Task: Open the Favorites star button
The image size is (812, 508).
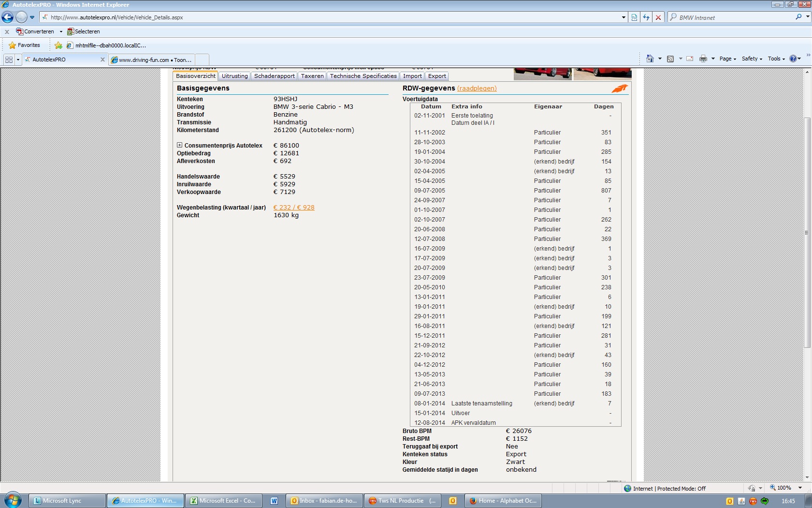Action: (x=24, y=45)
